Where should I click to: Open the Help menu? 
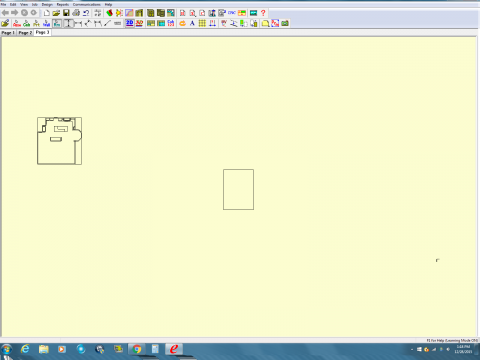pyautogui.click(x=108, y=4)
